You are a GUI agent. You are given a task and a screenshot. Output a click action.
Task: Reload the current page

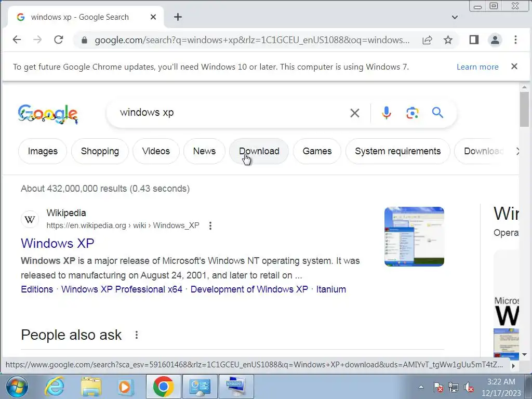(x=58, y=39)
